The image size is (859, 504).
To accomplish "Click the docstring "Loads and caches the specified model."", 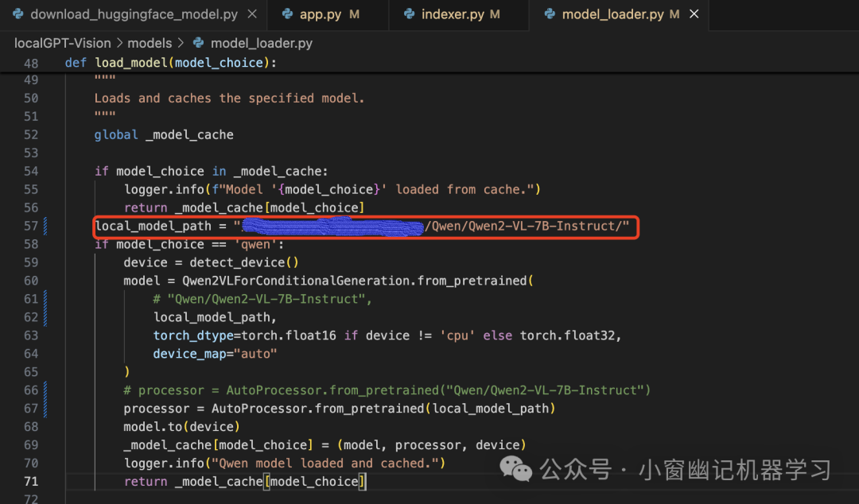I will 230,98.
